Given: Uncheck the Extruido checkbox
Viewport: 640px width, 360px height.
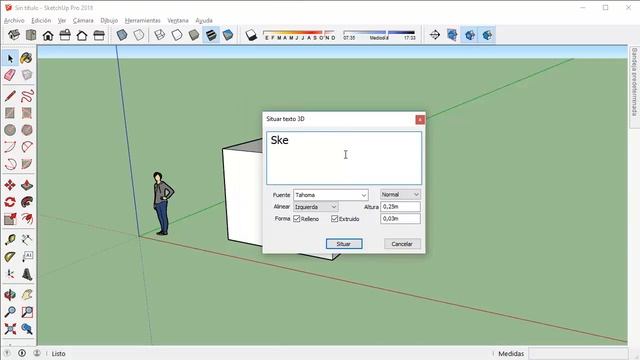Looking at the screenshot, I should tap(335, 219).
